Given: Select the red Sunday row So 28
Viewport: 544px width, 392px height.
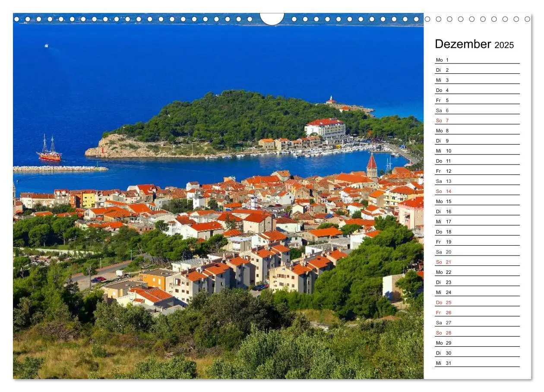Looking at the screenshot, I should (477, 333).
